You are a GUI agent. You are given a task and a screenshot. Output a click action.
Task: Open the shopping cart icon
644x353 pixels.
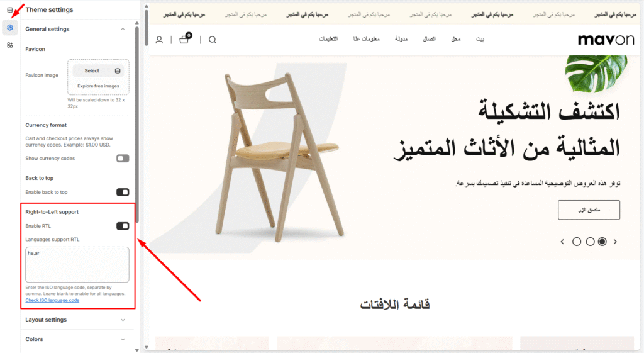[184, 39]
